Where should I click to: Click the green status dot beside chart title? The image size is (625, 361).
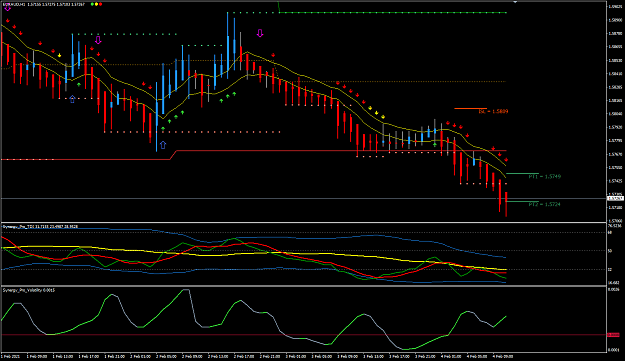[x=92, y=4]
